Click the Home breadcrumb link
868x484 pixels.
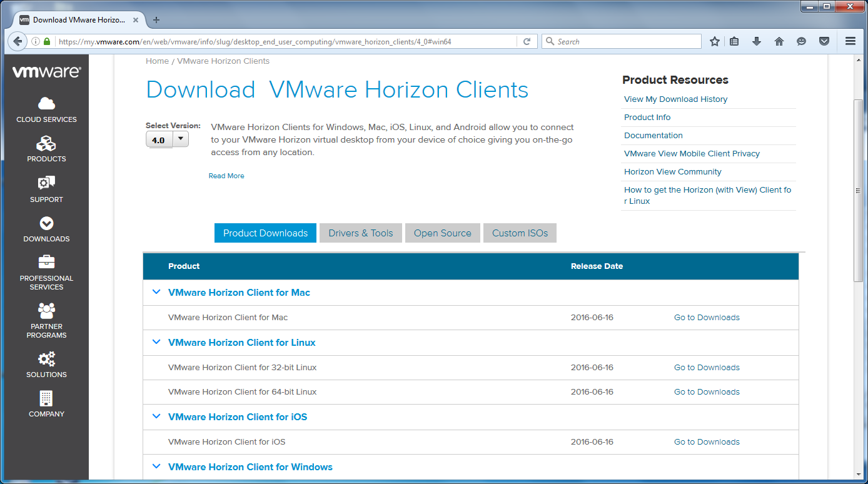[157, 61]
